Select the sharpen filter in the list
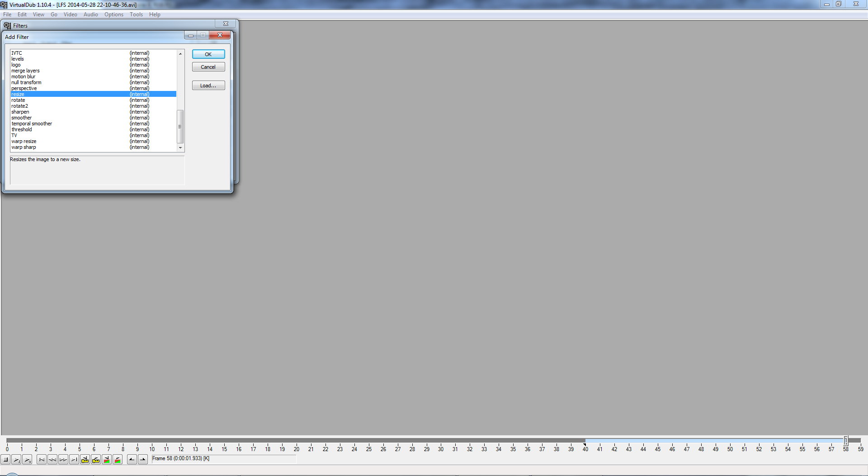868x476 pixels. pyautogui.click(x=20, y=112)
